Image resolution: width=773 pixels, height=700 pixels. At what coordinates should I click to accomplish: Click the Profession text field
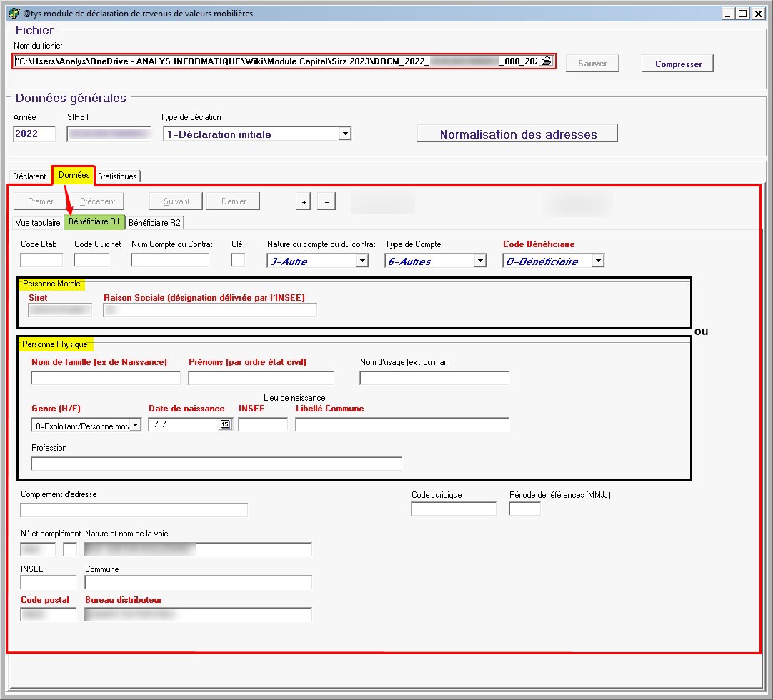[x=216, y=464]
